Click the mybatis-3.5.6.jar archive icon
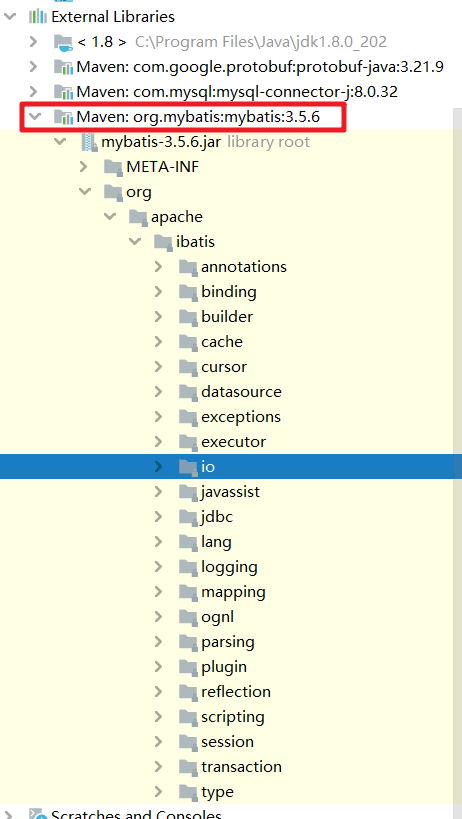462x819 pixels. pos(89,142)
